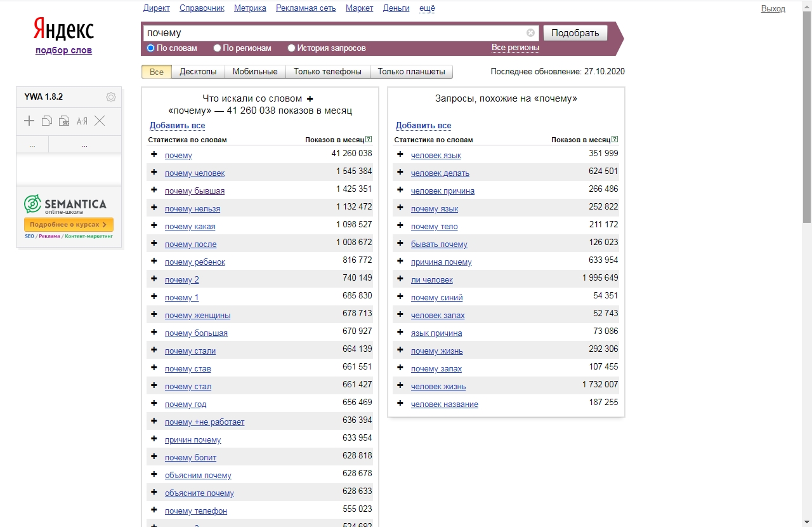Click the YWA add phrase plus icon
The height and width of the screenshot is (527, 812).
(29, 121)
